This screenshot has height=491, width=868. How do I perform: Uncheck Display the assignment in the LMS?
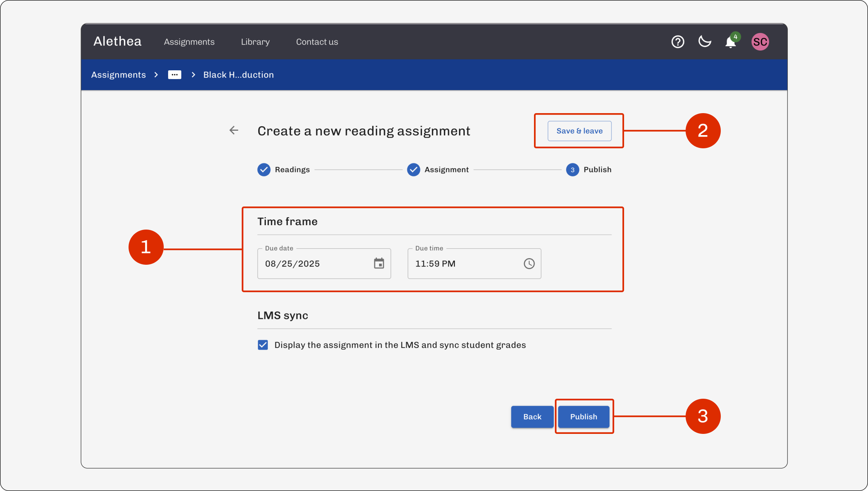coord(263,345)
